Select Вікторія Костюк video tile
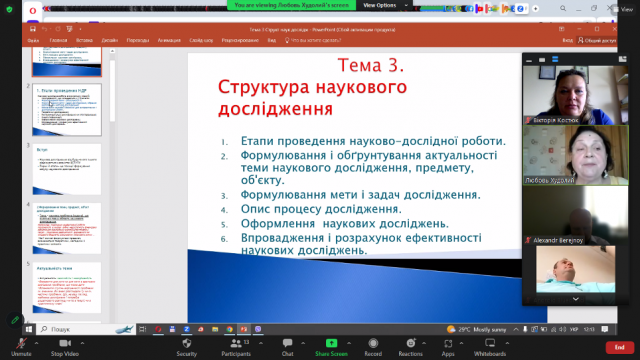 576,95
